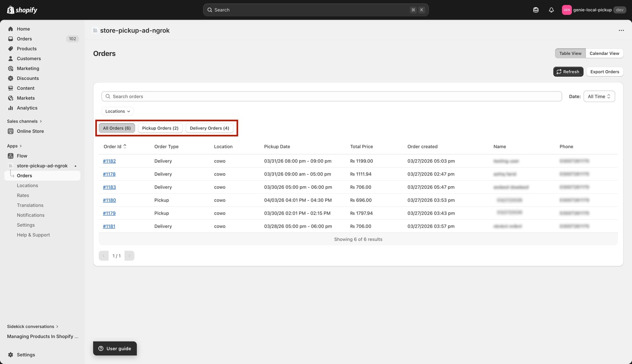Open Rates under store-pickup app
This screenshot has height=364, width=632.
coord(23,195)
